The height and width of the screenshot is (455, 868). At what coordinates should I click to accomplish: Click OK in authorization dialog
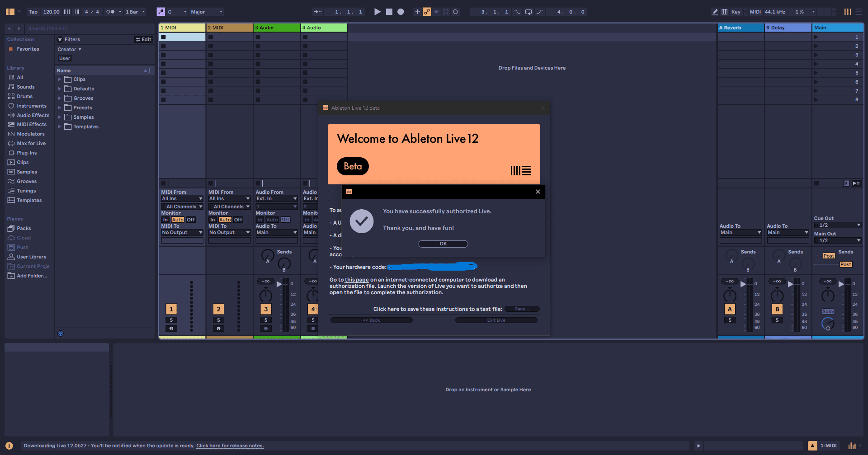pos(443,244)
